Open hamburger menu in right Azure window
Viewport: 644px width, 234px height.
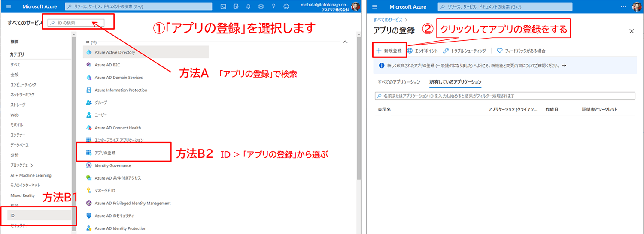click(x=375, y=6)
